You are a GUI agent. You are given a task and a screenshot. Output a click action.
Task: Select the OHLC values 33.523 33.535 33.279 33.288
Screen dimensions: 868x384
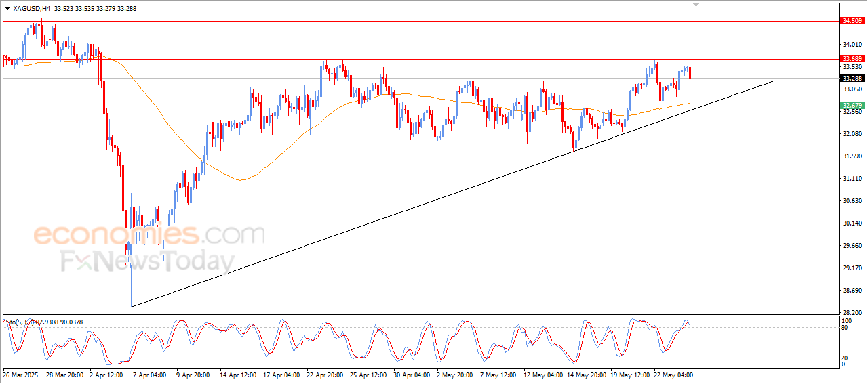coord(94,9)
